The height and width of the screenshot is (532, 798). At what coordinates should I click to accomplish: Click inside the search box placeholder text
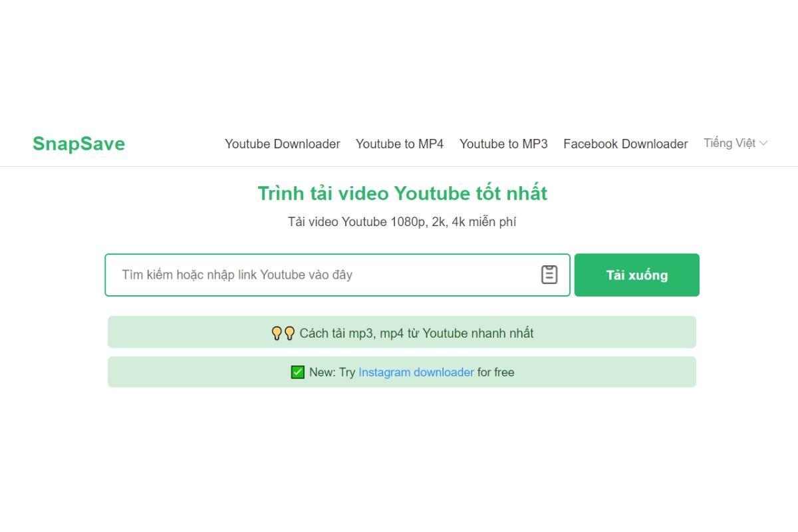(236, 275)
